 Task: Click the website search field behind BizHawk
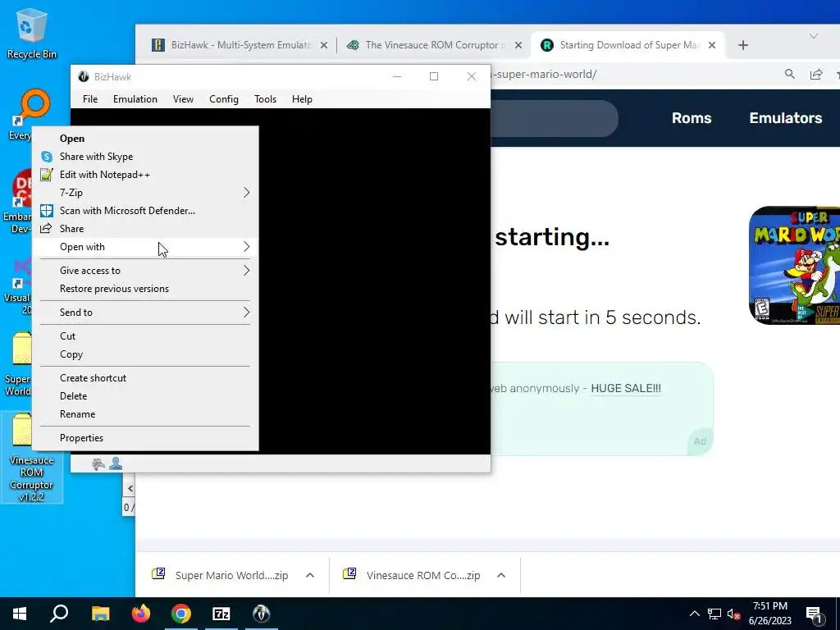pos(554,118)
